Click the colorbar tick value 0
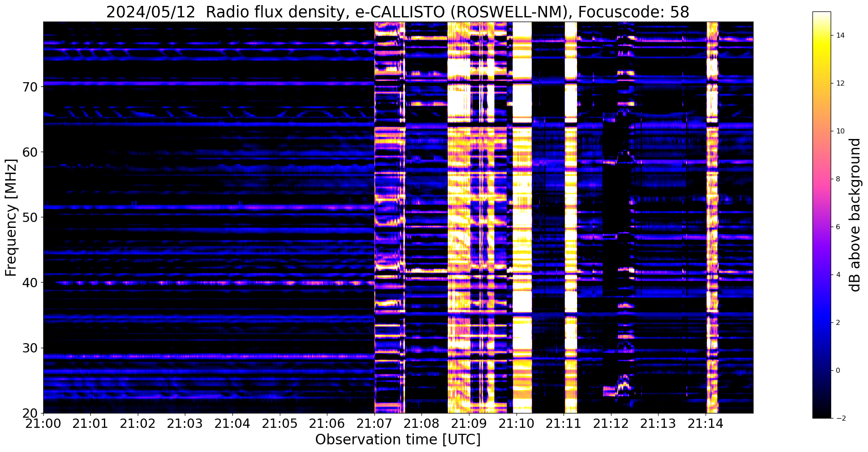 837,371
